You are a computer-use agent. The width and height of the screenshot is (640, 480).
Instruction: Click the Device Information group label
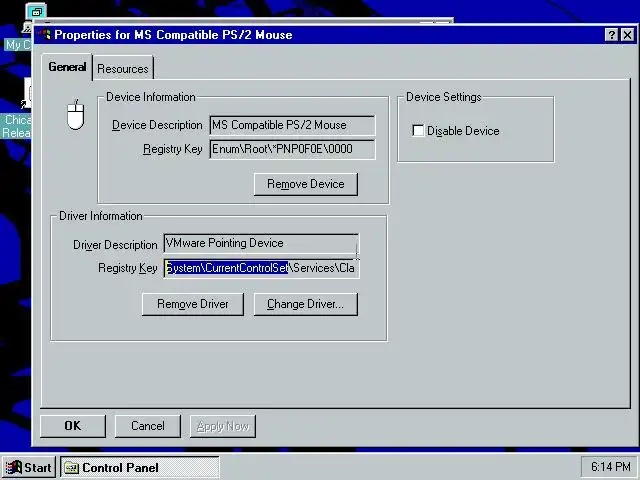click(x=151, y=97)
